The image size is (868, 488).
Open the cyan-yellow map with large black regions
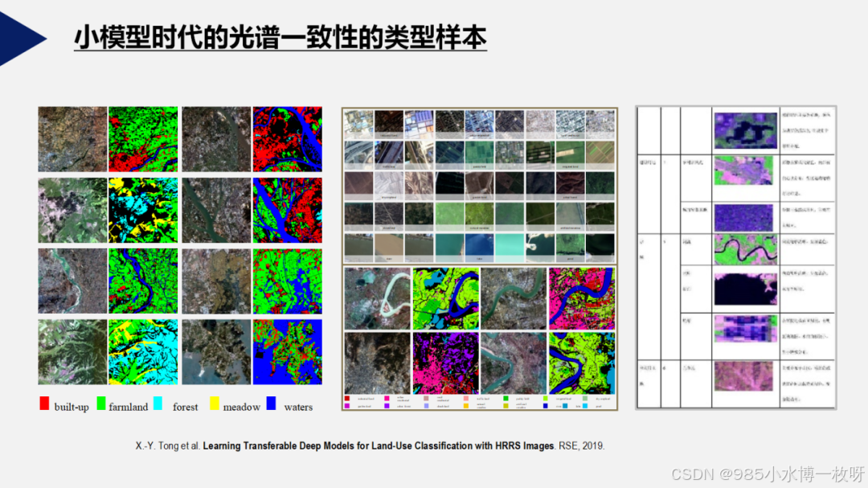point(143,210)
